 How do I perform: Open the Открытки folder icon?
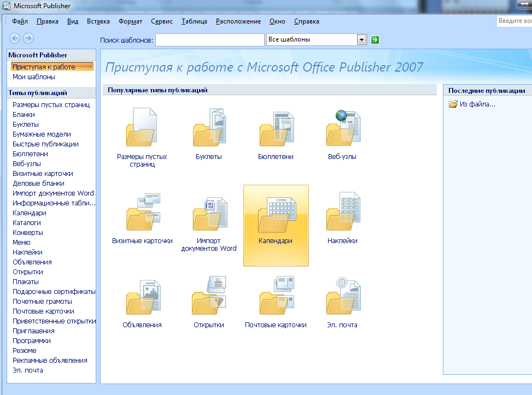point(209,296)
